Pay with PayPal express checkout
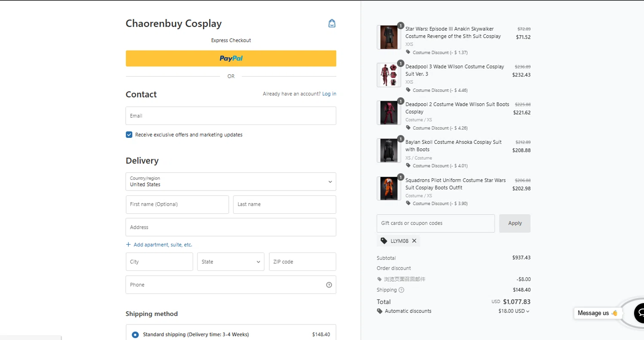644x340 pixels. click(231, 58)
